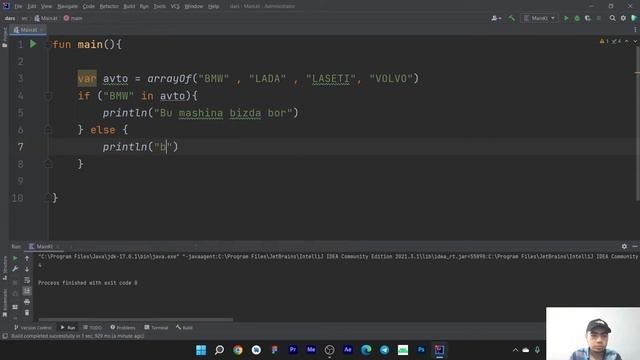640x360 pixels.
Task: Open the Code With Me user icon
Action: 496,18
